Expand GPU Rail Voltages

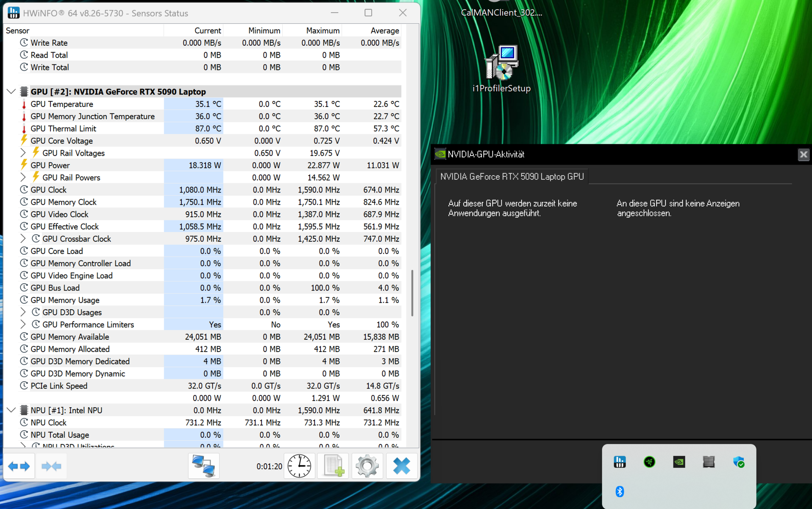23,153
